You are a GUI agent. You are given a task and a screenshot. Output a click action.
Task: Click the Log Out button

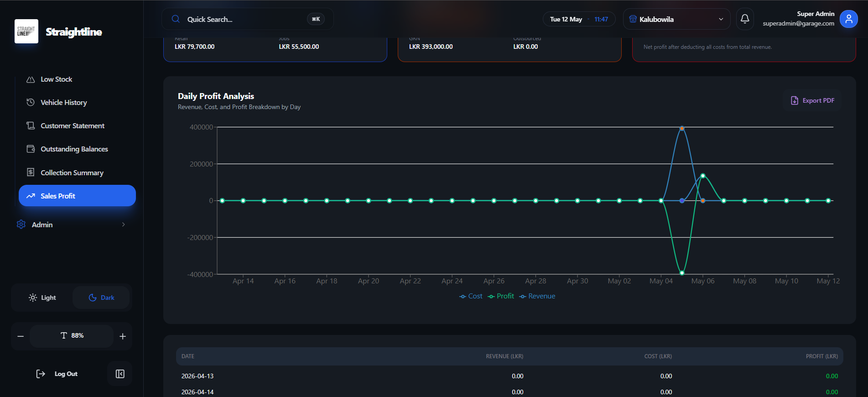[x=57, y=374]
